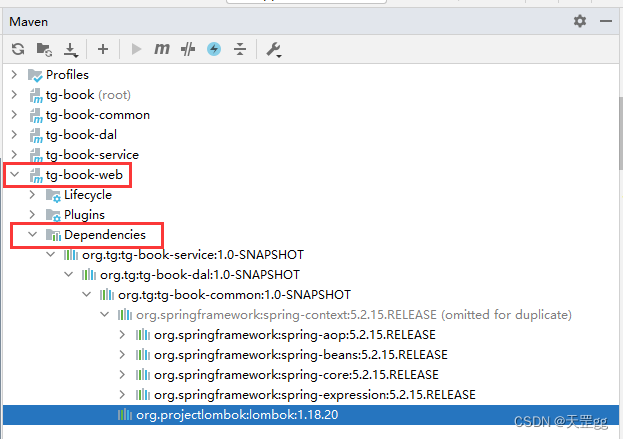
Task: Expand spring-expression dependency
Action: [x=122, y=395]
